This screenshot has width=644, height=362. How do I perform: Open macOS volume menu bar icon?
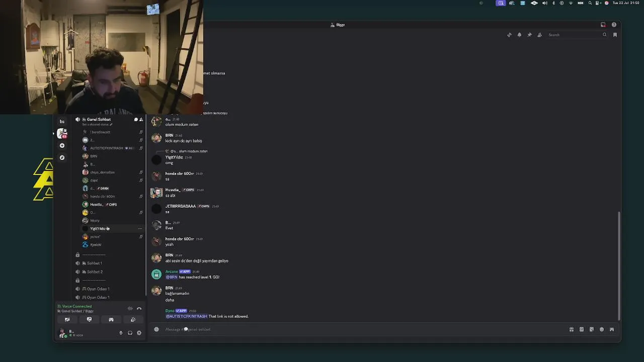click(x=544, y=3)
